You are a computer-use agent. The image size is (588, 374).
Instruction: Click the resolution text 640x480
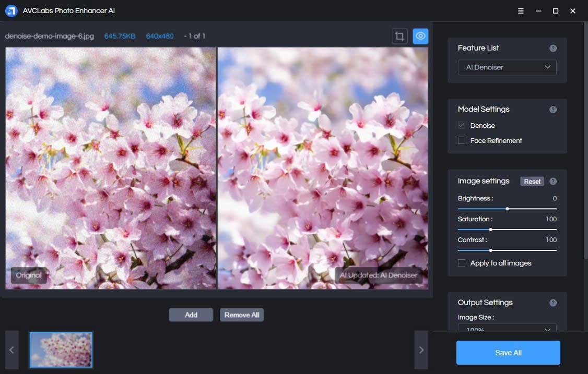tap(160, 37)
